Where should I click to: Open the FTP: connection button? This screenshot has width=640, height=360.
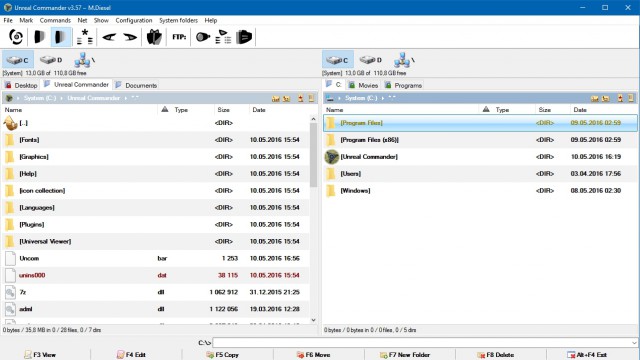179,37
